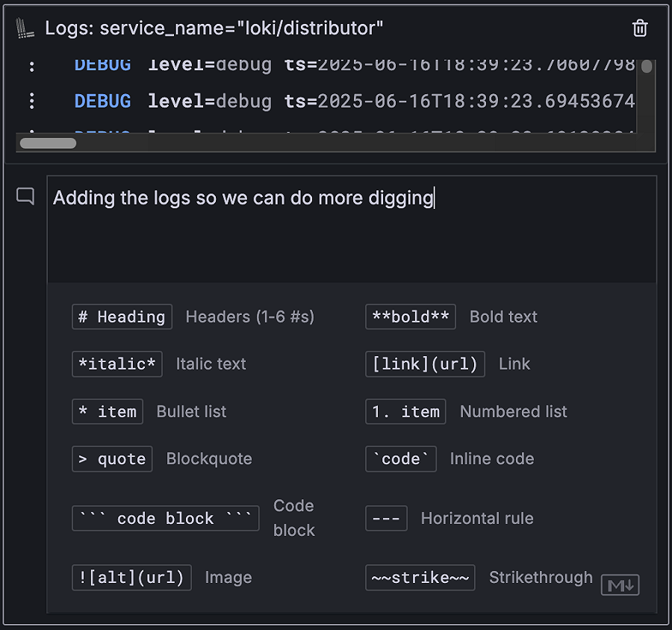The image size is (672, 630).
Task: Apply italic formatting via the *italic* chip
Action: [x=116, y=364]
